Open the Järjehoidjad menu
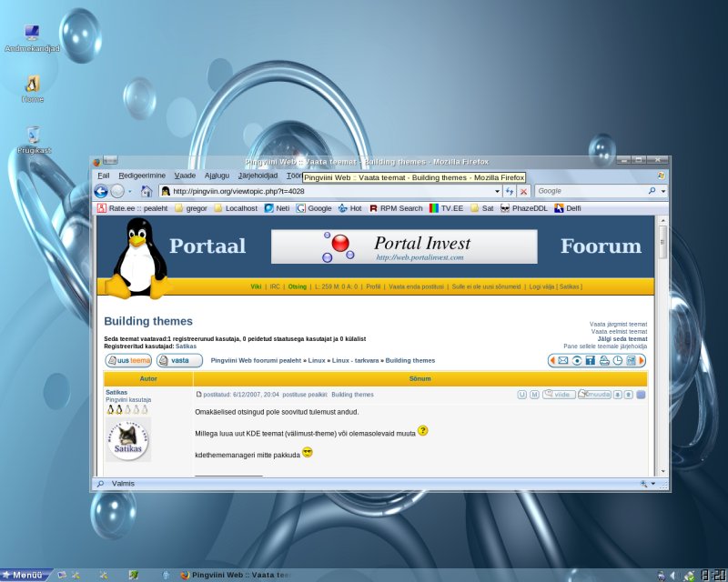Image resolution: width=728 pixels, height=582 pixels. click(258, 176)
